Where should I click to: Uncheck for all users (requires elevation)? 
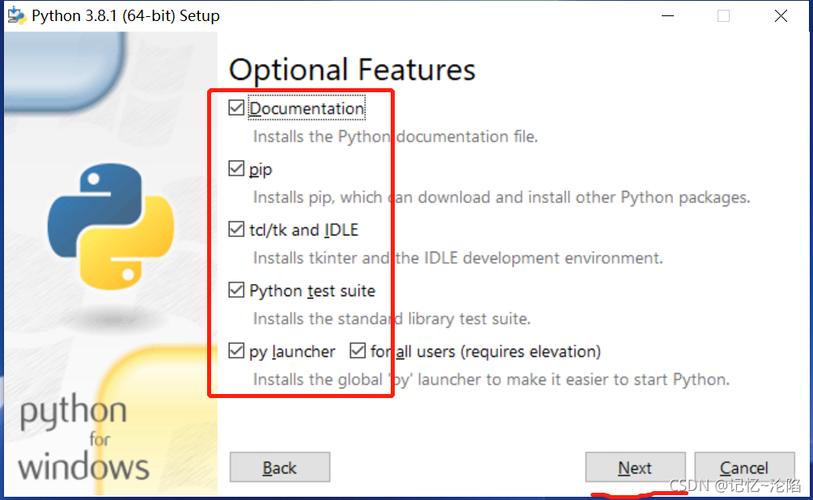[x=357, y=351]
